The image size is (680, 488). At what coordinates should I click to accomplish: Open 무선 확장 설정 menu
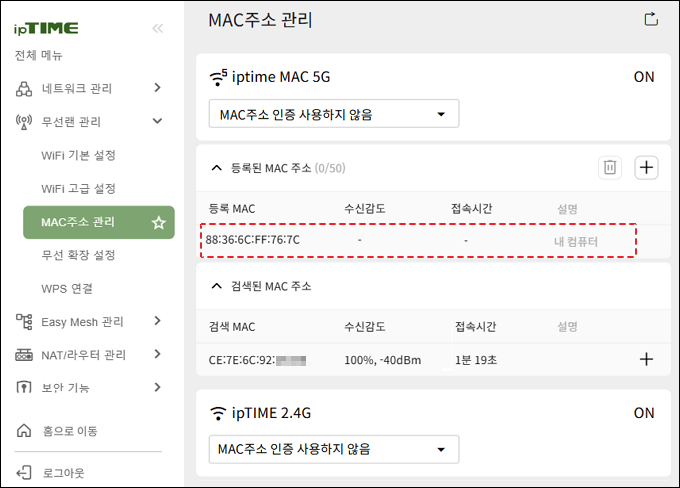[x=78, y=255]
